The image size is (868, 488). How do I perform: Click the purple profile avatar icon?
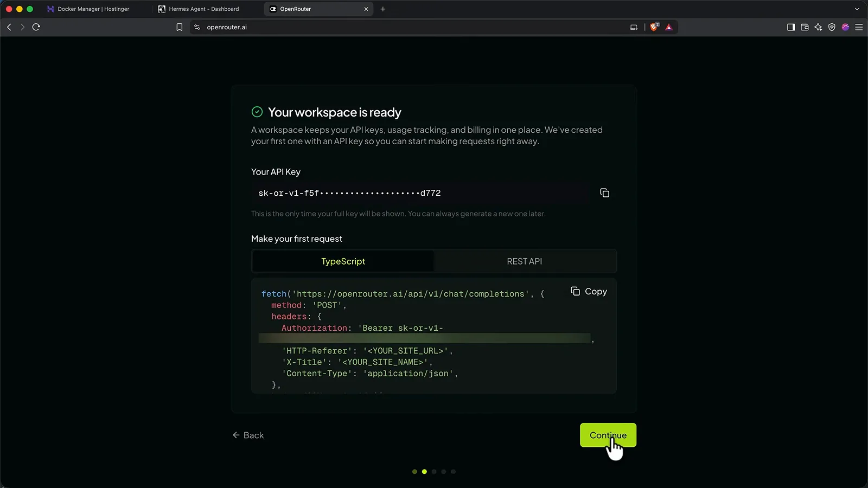(x=845, y=27)
